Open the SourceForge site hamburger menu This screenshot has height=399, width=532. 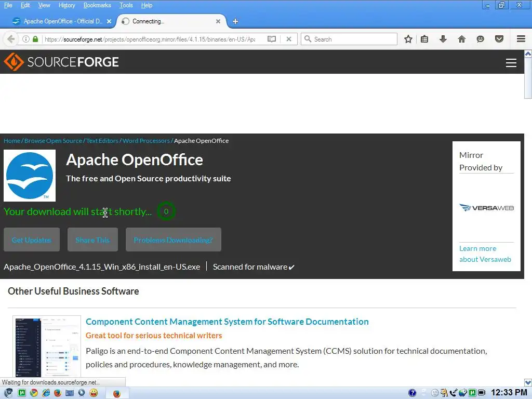click(x=511, y=63)
